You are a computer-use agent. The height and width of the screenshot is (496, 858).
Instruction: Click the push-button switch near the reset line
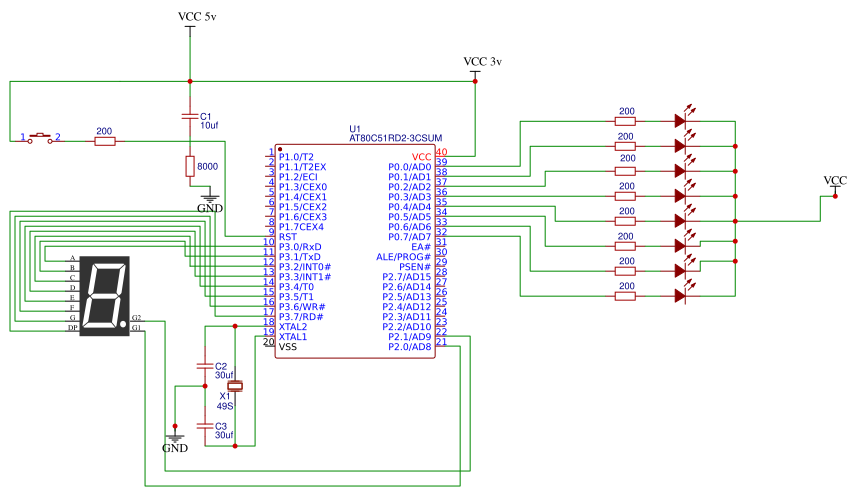point(41,137)
